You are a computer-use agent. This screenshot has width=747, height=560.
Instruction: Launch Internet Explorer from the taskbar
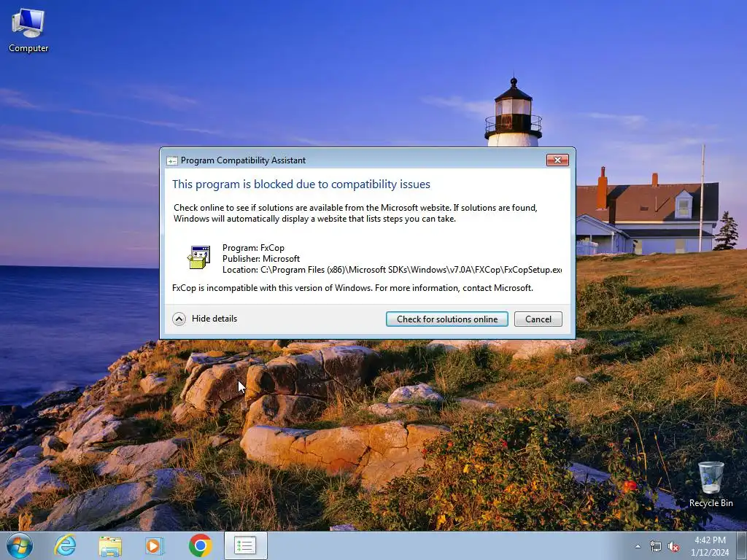[65, 545]
